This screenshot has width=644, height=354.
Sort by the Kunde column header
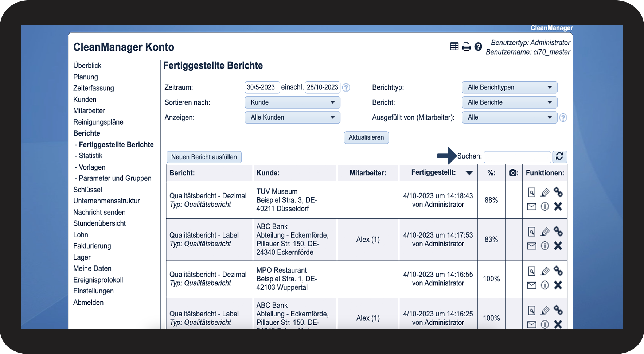pyautogui.click(x=268, y=173)
